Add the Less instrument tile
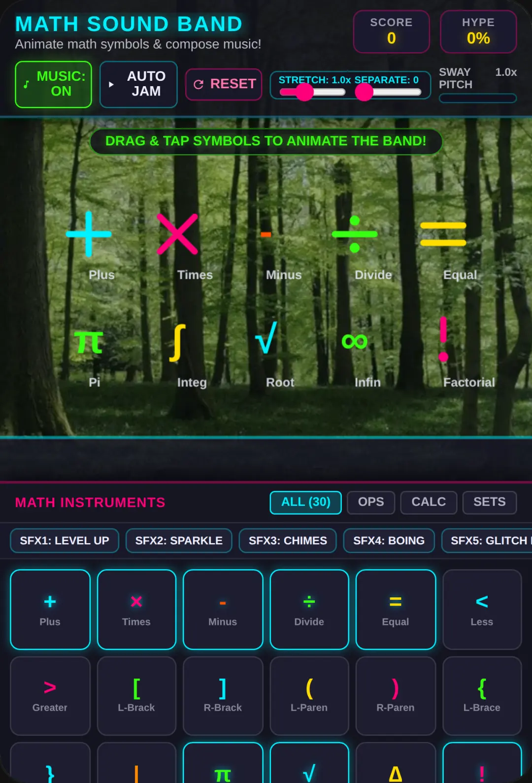532x783 pixels. 482,610
